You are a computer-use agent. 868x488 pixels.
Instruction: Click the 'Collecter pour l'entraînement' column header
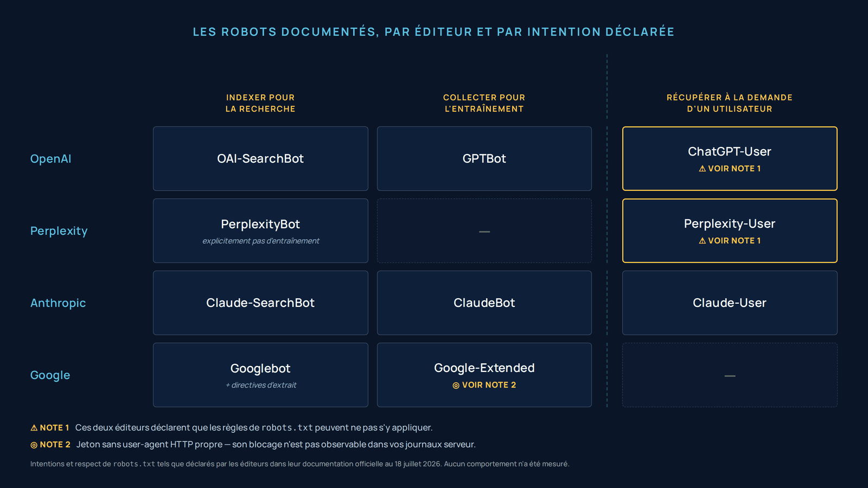point(484,103)
